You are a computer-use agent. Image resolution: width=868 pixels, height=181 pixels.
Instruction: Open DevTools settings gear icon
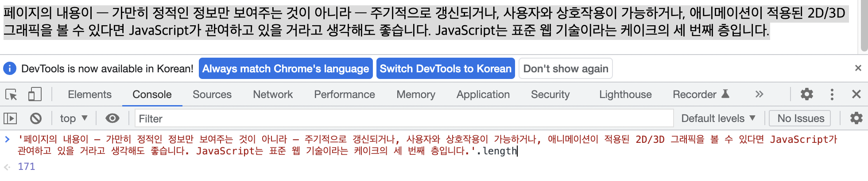pyautogui.click(x=807, y=94)
